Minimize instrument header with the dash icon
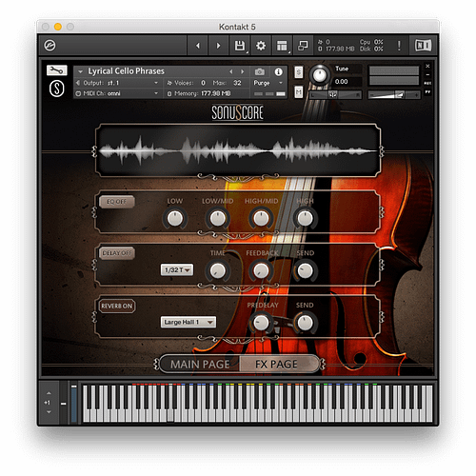This screenshot has width=476, height=476. [427, 75]
